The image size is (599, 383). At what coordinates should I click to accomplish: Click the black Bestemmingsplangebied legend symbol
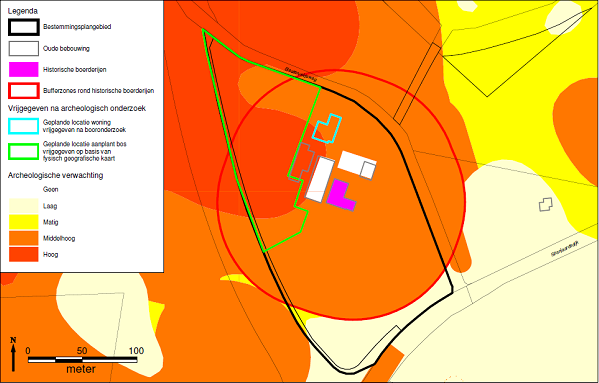coord(24,27)
